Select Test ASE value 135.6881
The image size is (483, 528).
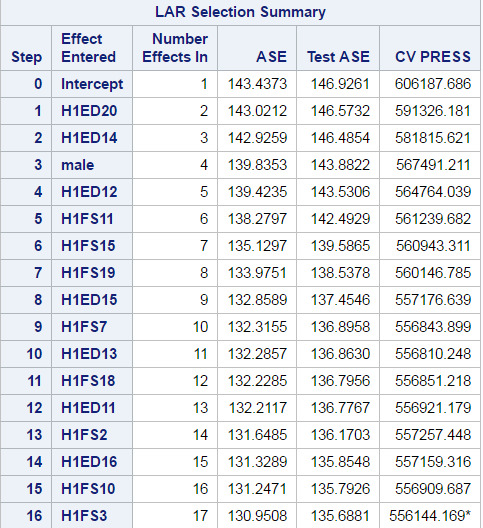(340, 516)
